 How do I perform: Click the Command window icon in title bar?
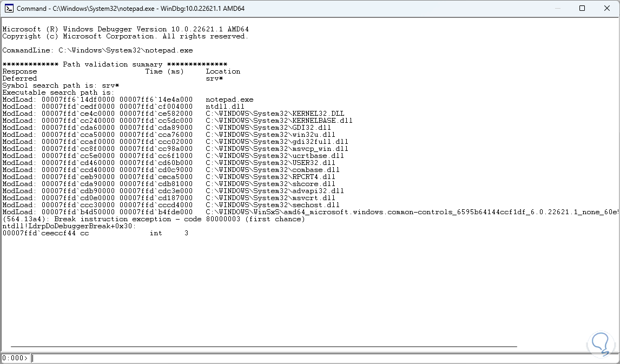point(9,8)
